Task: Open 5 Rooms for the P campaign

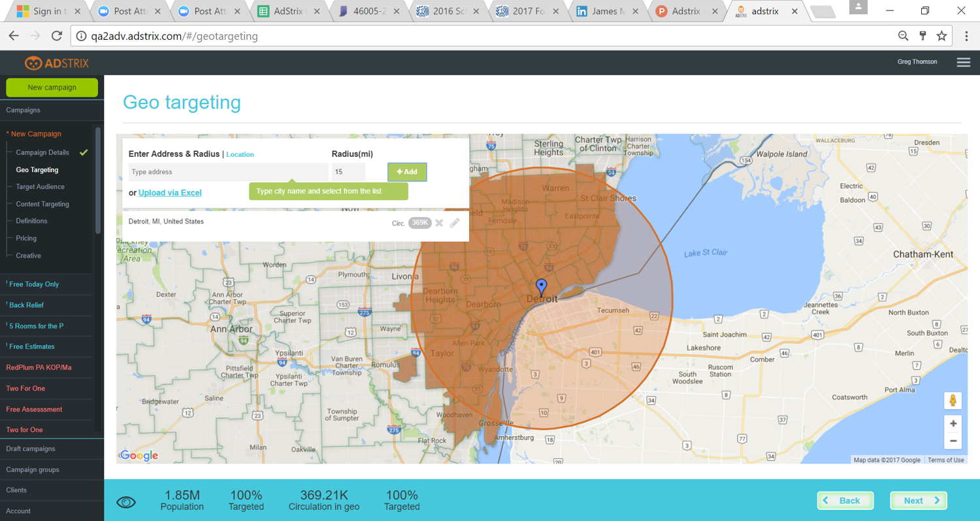Action: click(x=35, y=326)
